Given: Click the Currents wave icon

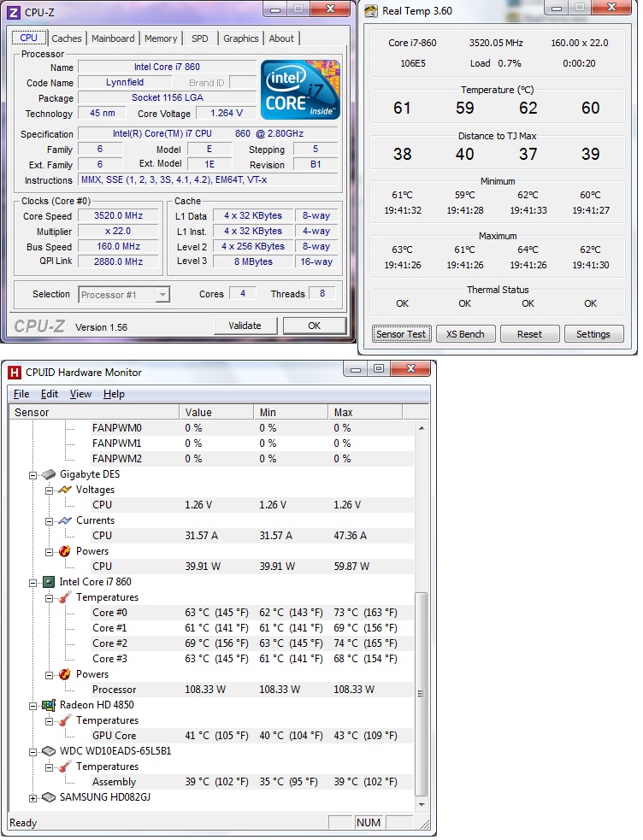Looking at the screenshot, I should (x=65, y=520).
